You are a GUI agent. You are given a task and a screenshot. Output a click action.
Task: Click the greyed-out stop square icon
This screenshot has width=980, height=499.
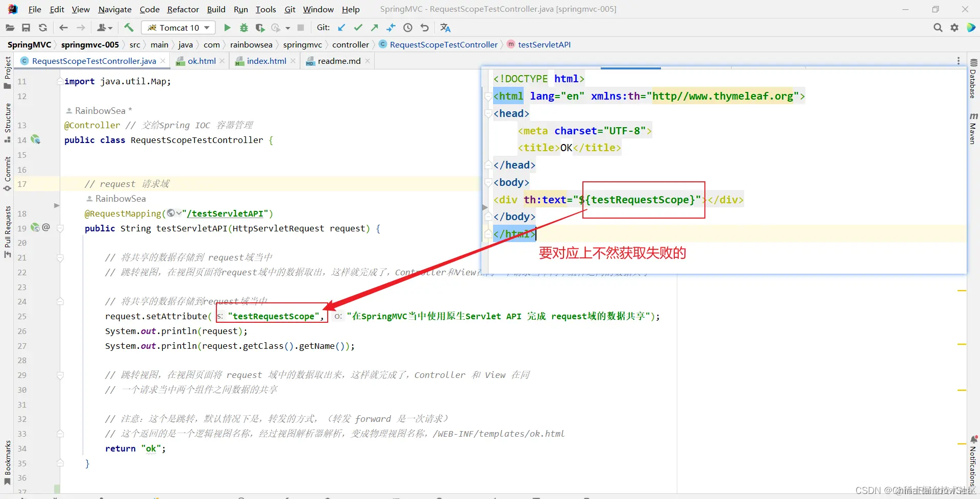click(x=301, y=28)
